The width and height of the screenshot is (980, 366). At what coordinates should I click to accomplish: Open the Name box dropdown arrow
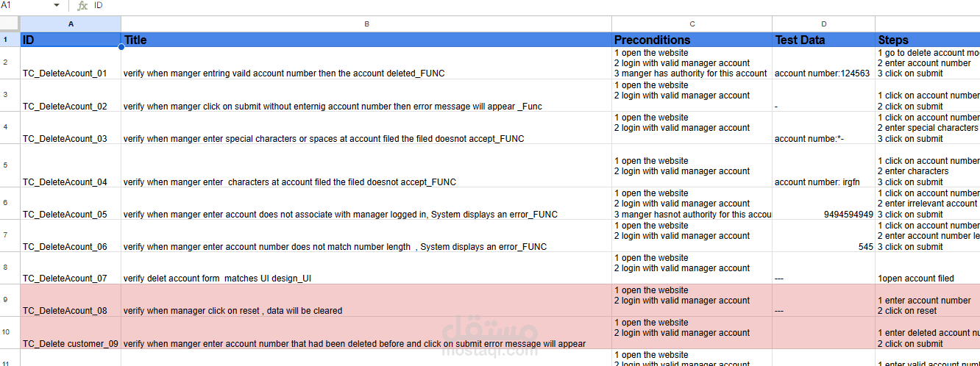pyautogui.click(x=57, y=6)
